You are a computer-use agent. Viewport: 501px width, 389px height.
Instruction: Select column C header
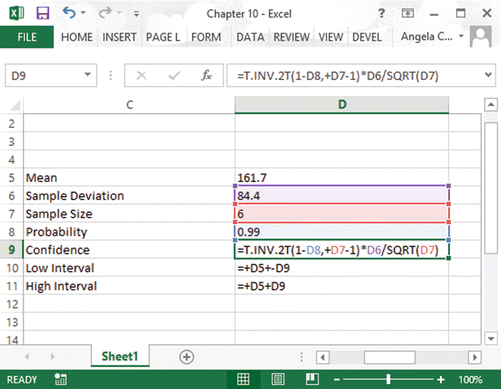click(129, 105)
